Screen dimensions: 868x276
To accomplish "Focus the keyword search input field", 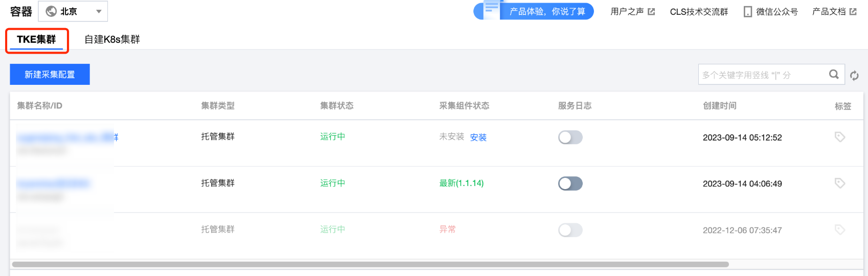I will [x=762, y=75].
